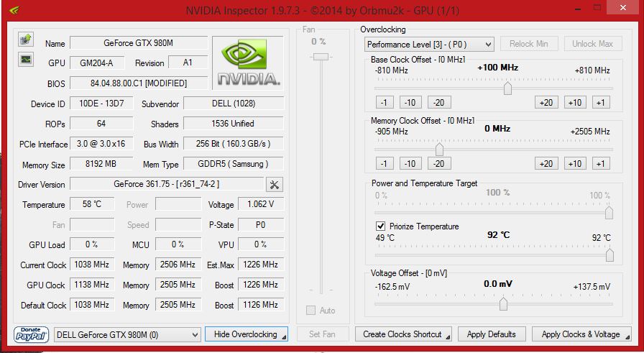The height and width of the screenshot is (353, 644).
Task: Toggle the Priorize Temperature checkbox
Action: tap(380, 226)
